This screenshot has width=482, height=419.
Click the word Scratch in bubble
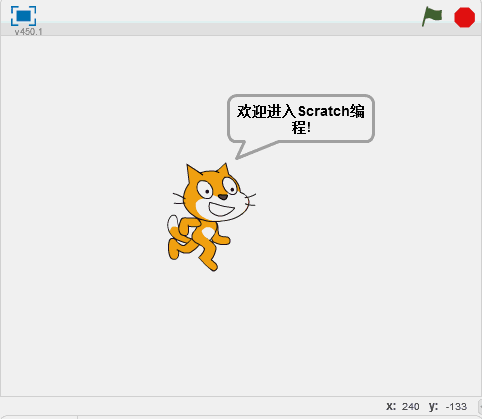point(323,111)
